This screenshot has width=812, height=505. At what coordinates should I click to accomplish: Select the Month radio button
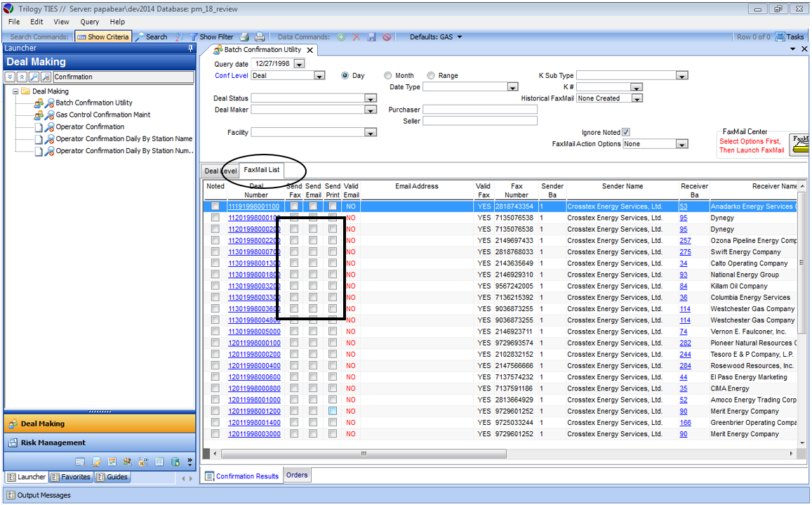click(x=388, y=76)
